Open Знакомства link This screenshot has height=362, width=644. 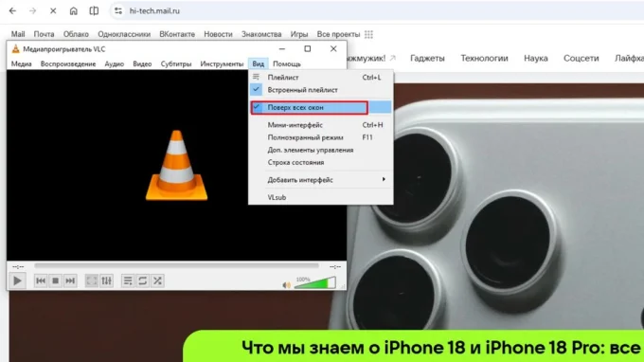tap(261, 34)
